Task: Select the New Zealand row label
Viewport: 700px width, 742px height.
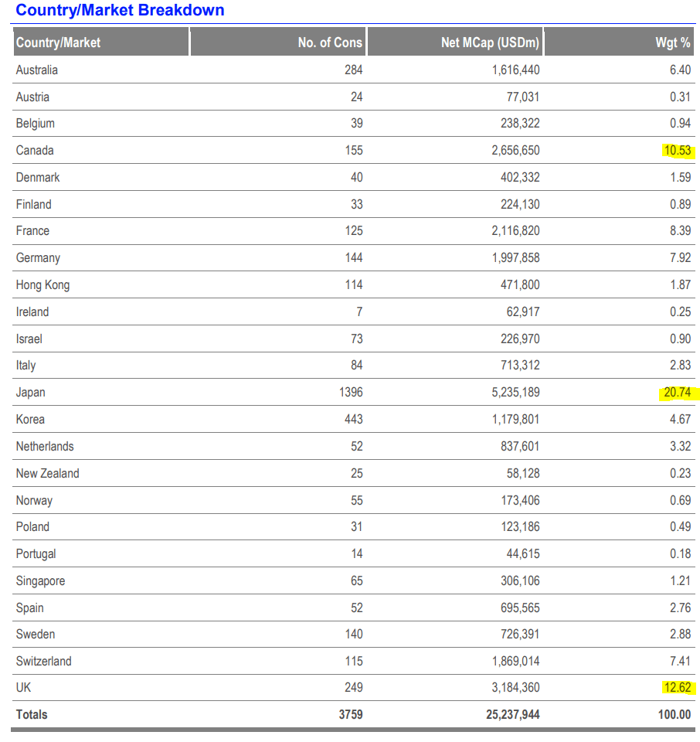Action: coord(48,474)
